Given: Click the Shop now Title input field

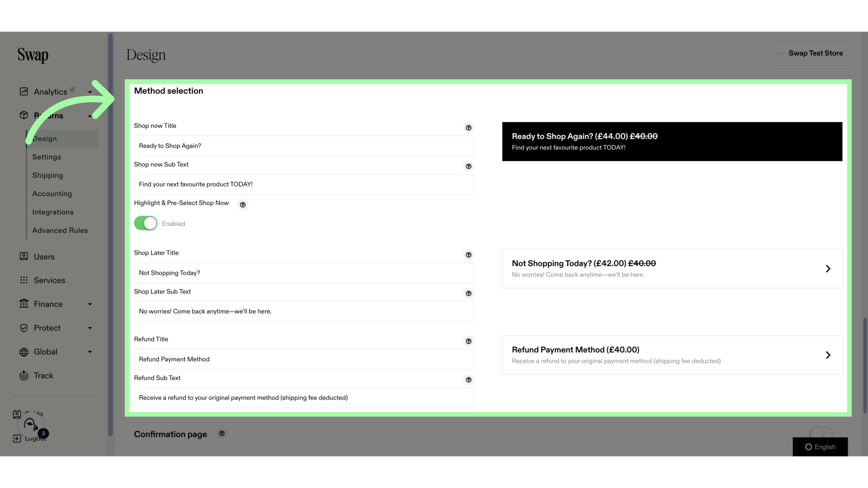Looking at the screenshot, I should (x=303, y=145).
